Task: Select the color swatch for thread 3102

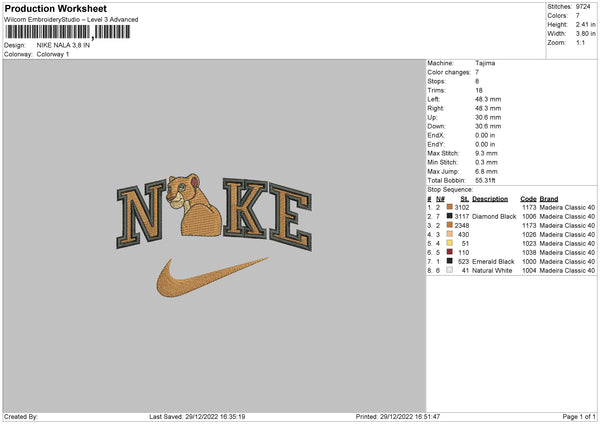Action: coord(450,207)
